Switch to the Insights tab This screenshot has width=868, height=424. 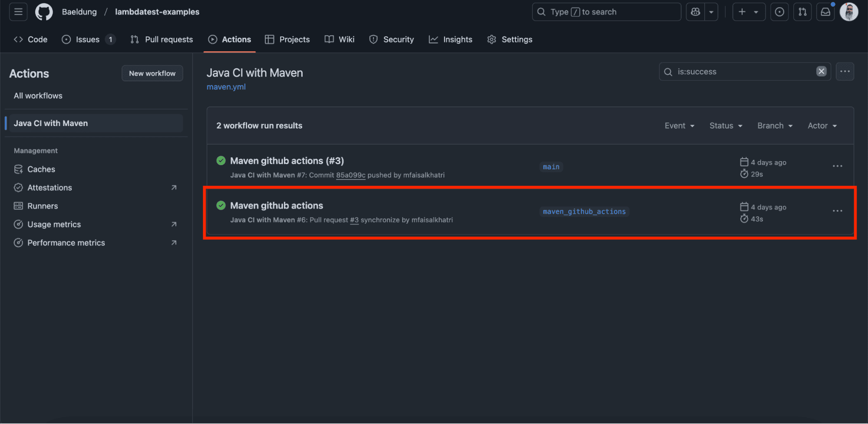[451, 40]
